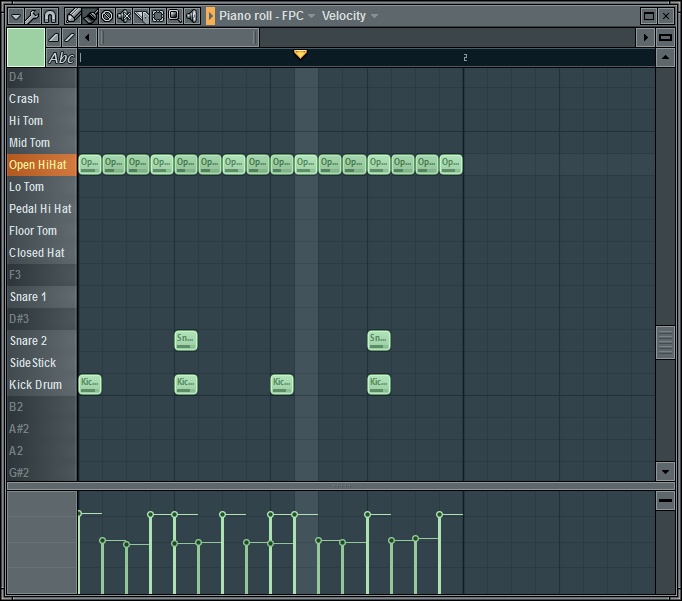This screenshot has width=682, height=601.
Task: Select the Draw pencil tool
Action: pyautogui.click(x=73, y=17)
